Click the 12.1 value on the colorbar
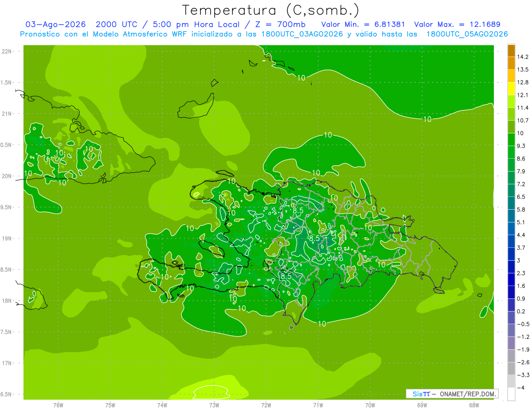This screenshot has height=411, width=532. tap(523, 95)
